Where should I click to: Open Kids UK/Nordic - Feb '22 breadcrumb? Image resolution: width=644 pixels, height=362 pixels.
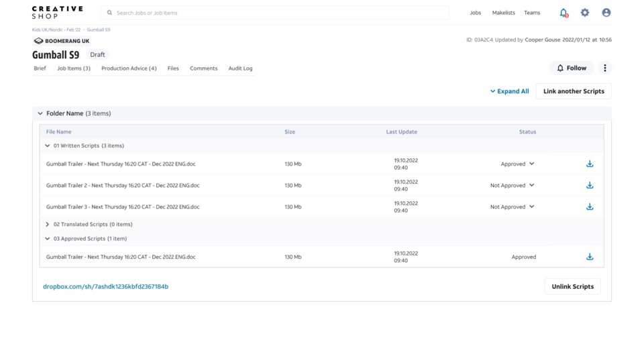[x=56, y=29]
